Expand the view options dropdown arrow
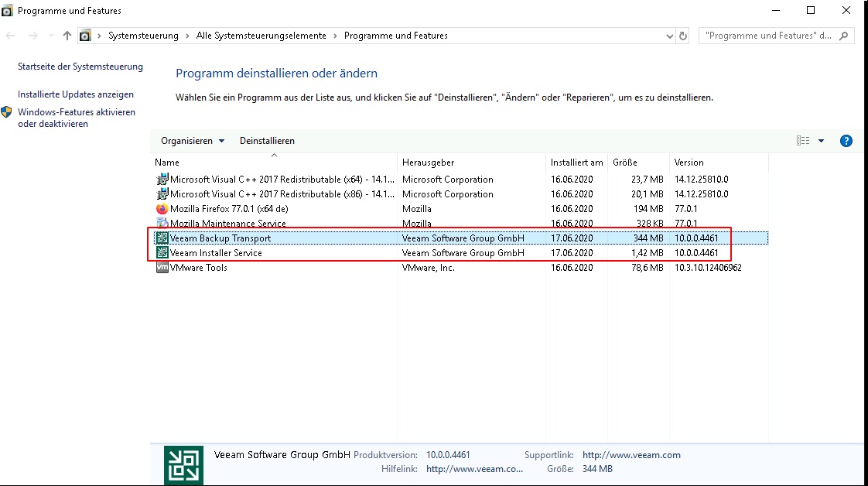 (x=821, y=141)
